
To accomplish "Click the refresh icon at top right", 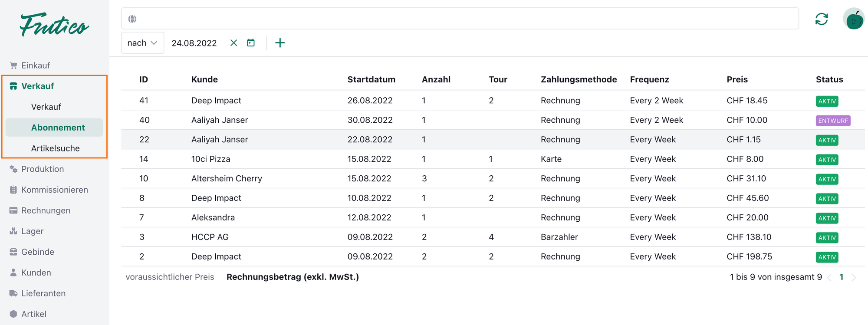I will (x=821, y=19).
